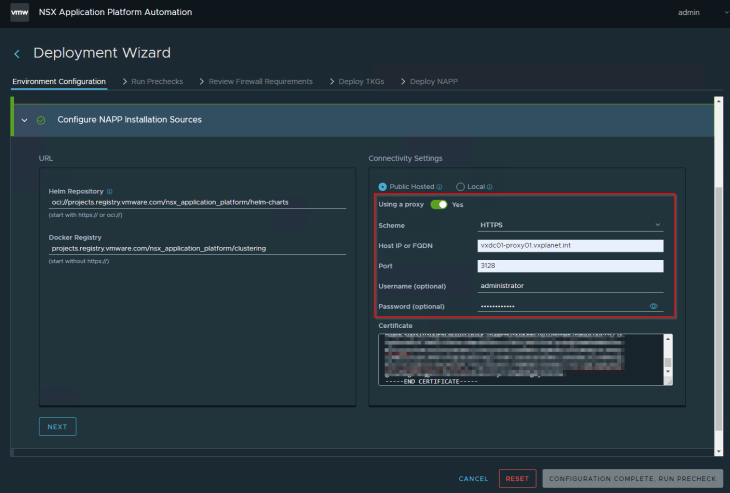Show password using the eye icon
This screenshot has height=493, width=730.
click(x=654, y=306)
